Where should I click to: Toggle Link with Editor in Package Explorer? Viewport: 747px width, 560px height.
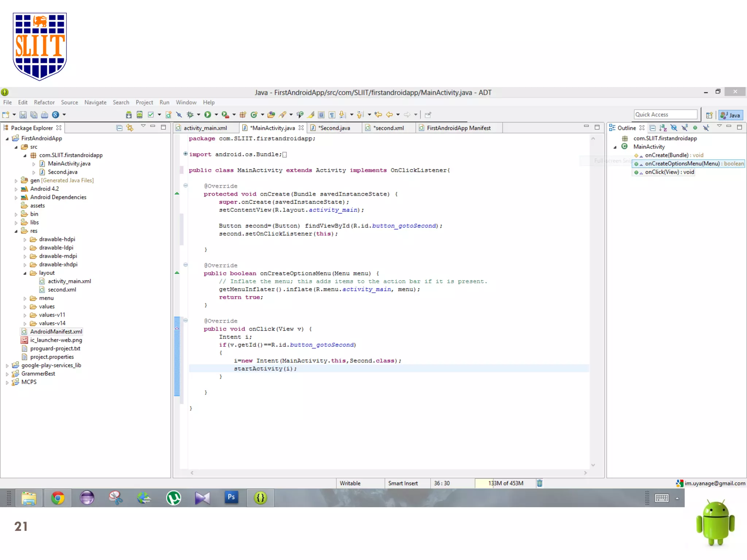click(130, 128)
